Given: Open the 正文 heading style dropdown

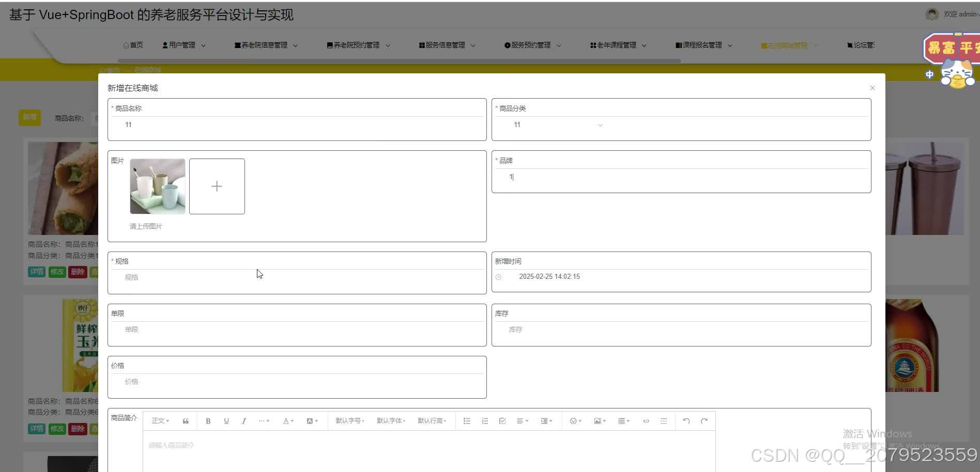Looking at the screenshot, I should (160, 421).
